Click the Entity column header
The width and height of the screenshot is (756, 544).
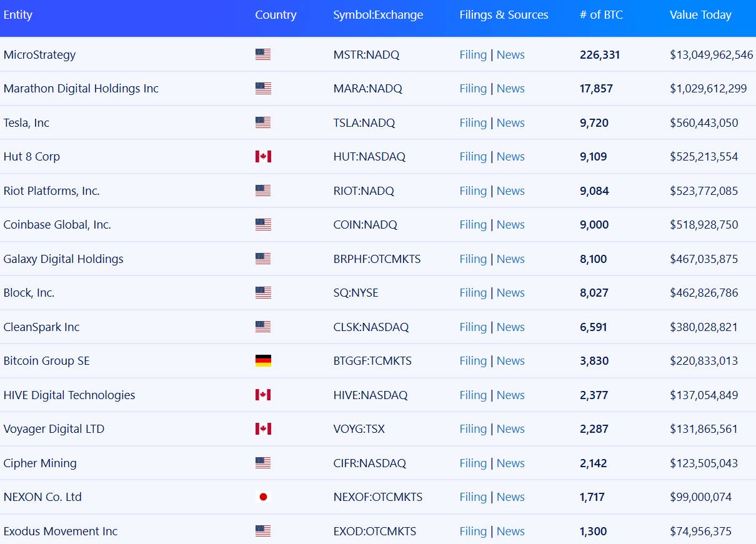click(x=17, y=15)
